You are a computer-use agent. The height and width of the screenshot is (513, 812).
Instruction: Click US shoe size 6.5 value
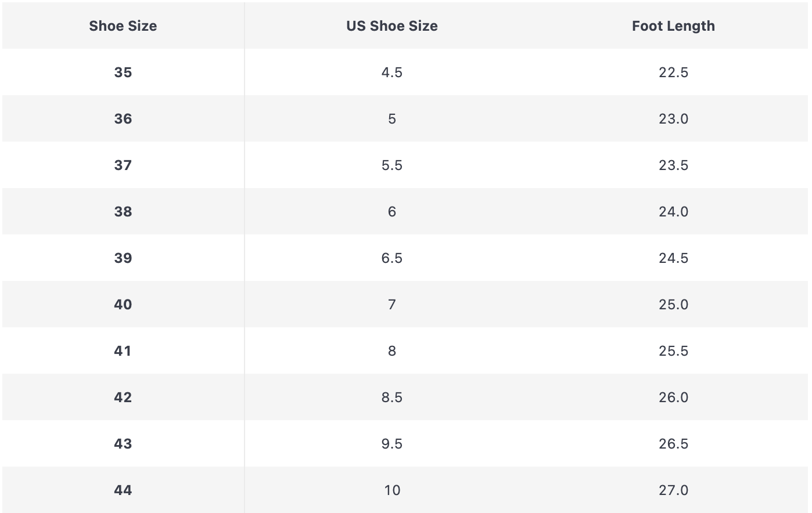pos(392,258)
